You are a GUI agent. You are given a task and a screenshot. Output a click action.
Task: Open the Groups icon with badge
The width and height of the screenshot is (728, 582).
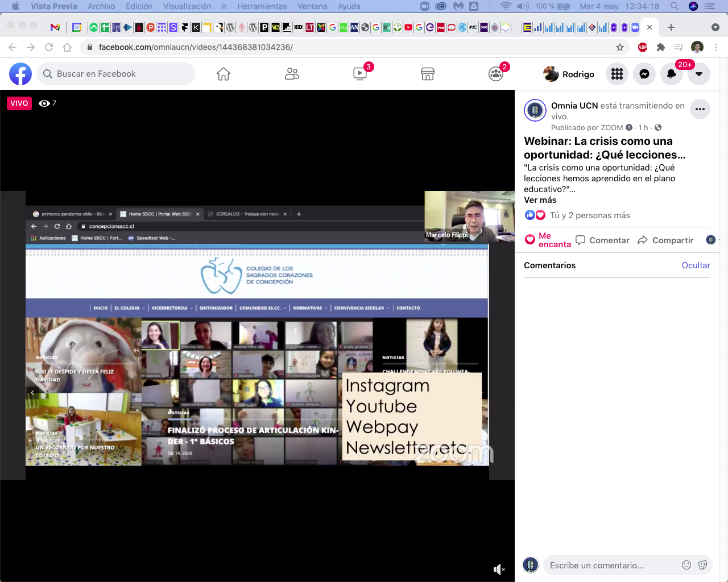coord(496,74)
